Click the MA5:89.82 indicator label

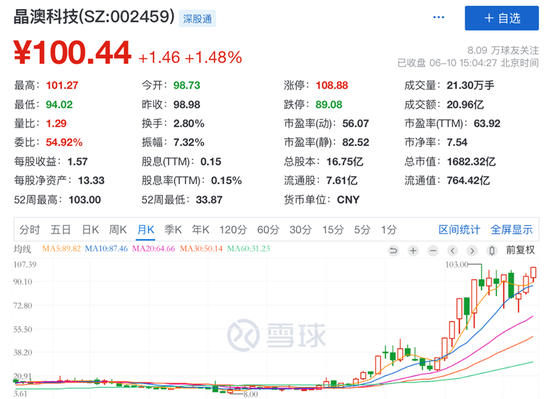tap(61, 249)
